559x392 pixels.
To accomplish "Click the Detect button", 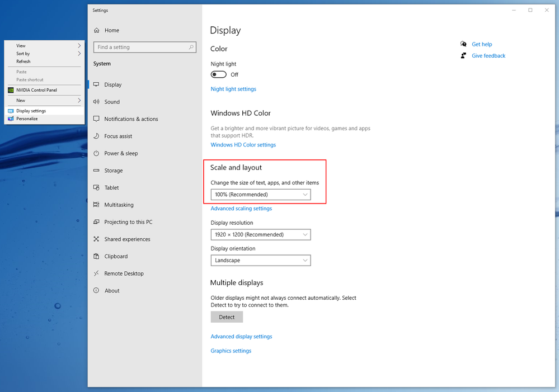I will pyautogui.click(x=227, y=317).
